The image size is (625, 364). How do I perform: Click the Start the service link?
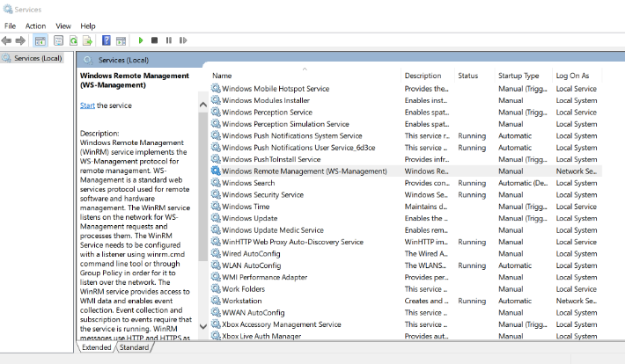(87, 106)
